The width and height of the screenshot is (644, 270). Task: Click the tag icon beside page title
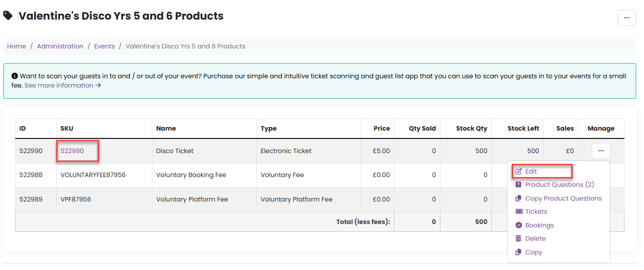(x=8, y=16)
